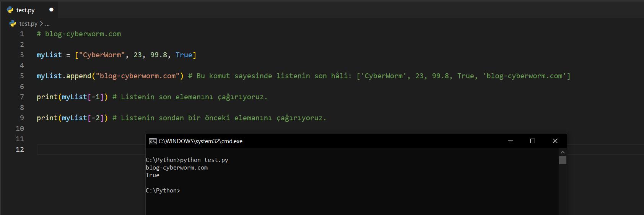Screen dimensions: 644x215
Task: Maximize the cmd.exe console window
Action: 532,141
